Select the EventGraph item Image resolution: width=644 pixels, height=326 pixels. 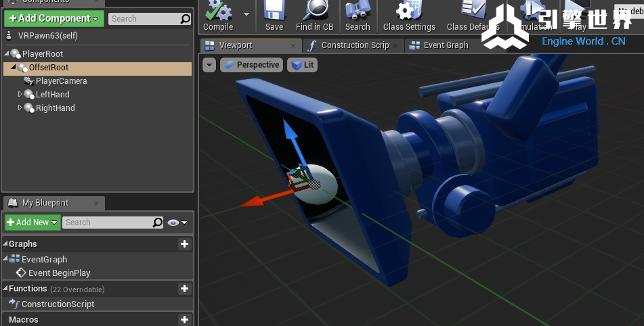coord(45,260)
